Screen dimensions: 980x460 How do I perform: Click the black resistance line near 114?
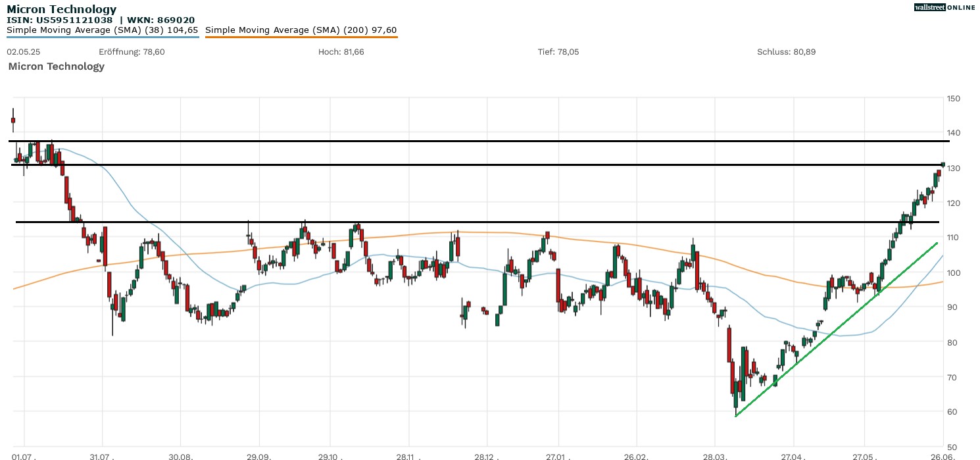(479, 222)
